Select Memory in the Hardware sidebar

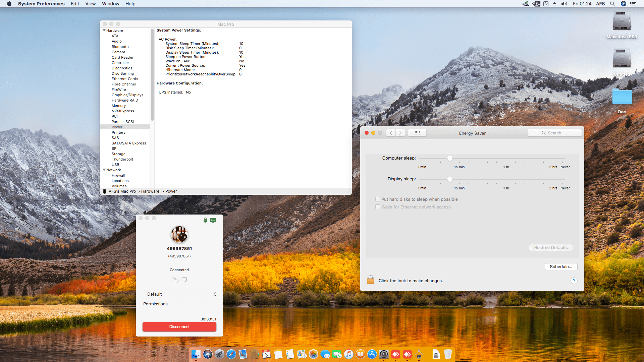(118, 106)
